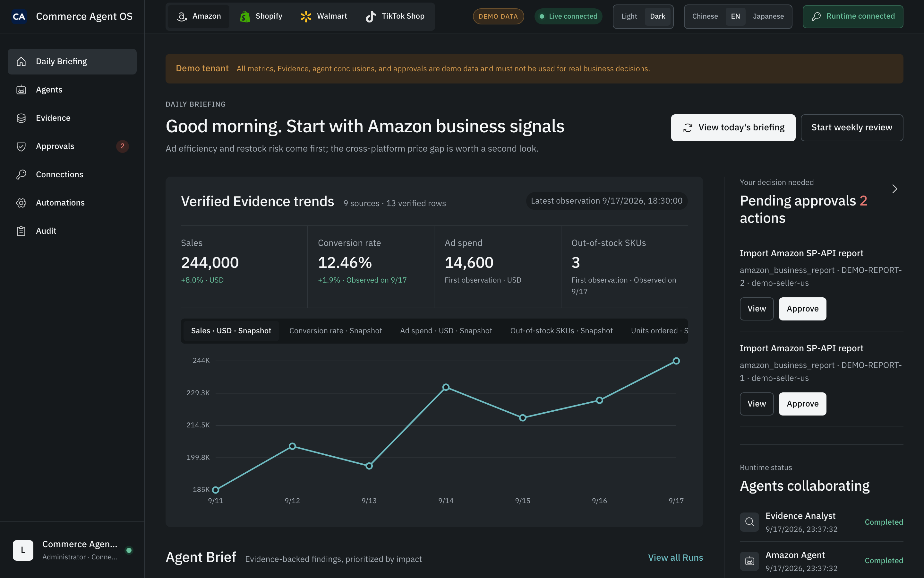
Task: Approve the DEMO-REPORT-1 import
Action: [x=802, y=404]
